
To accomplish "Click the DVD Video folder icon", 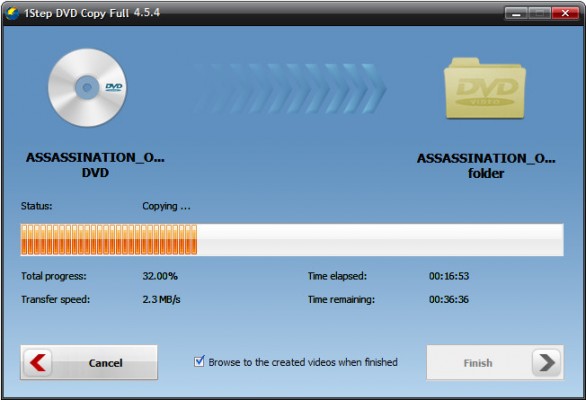I will point(485,88).
